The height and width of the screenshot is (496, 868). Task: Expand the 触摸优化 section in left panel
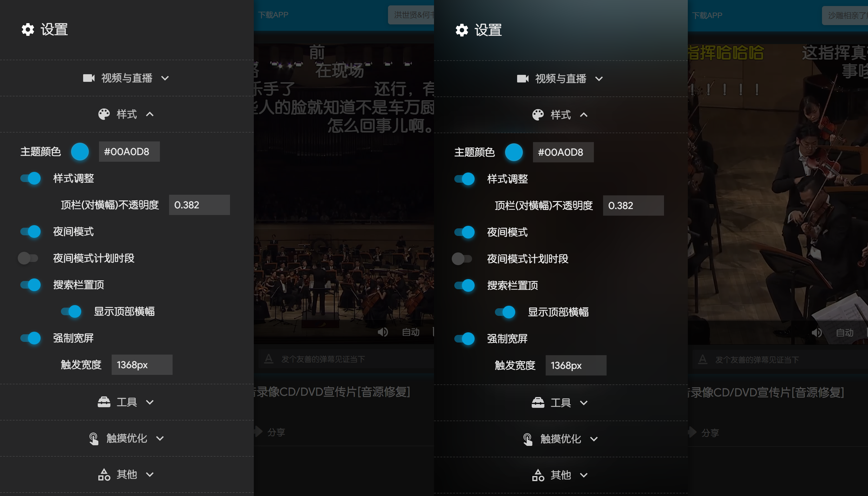pyautogui.click(x=127, y=438)
